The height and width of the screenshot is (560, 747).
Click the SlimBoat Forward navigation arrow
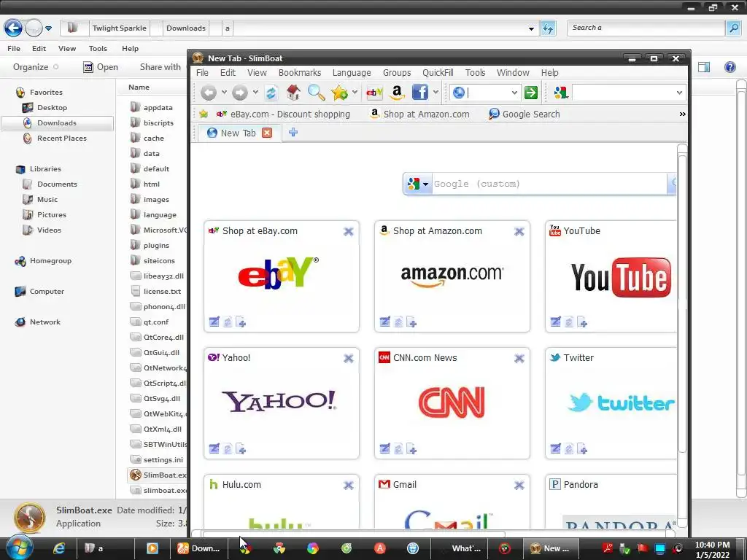(239, 93)
